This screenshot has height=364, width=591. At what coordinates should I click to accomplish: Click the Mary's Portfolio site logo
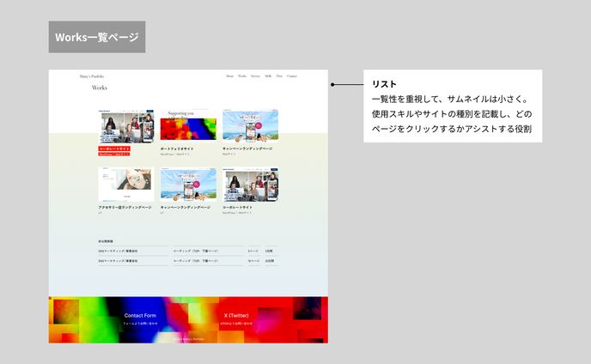pos(92,76)
